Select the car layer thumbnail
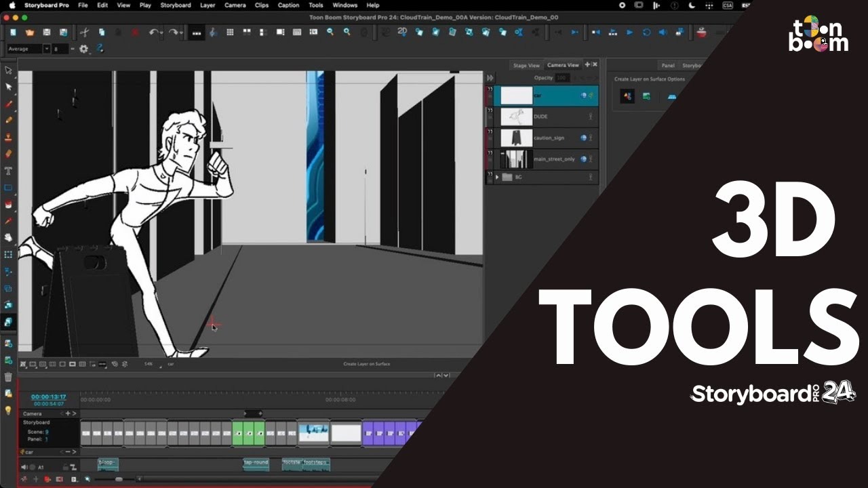 pyautogui.click(x=517, y=95)
